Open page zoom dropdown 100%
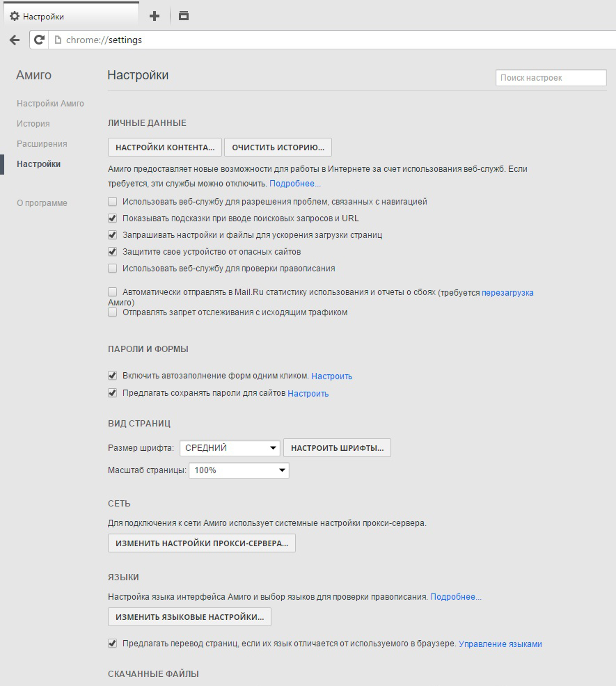 coord(239,470)
